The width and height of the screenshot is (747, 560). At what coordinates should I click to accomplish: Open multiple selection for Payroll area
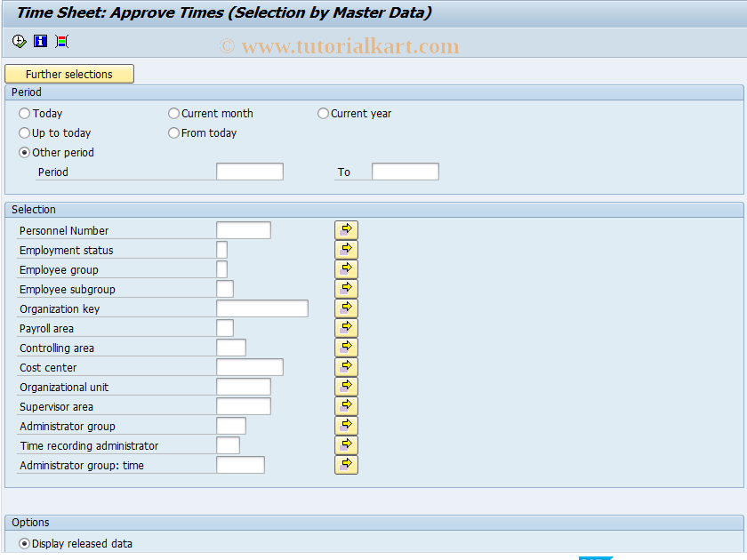click(x=346, y=327)
